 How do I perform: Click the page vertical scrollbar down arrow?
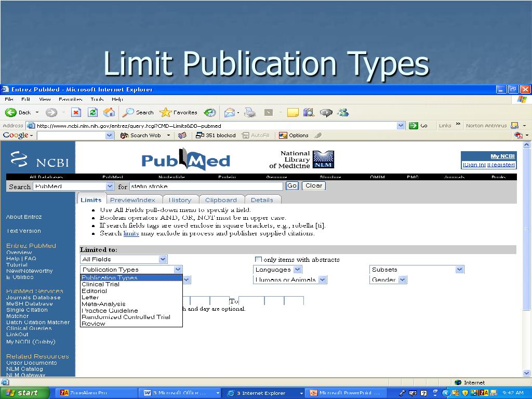526,373
